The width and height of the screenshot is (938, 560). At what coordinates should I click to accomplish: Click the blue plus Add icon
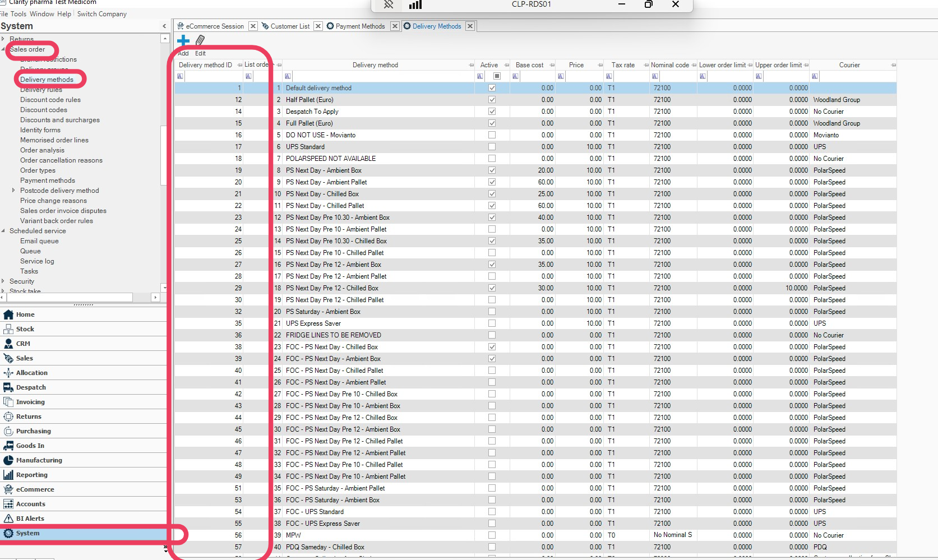click(183, 40)
